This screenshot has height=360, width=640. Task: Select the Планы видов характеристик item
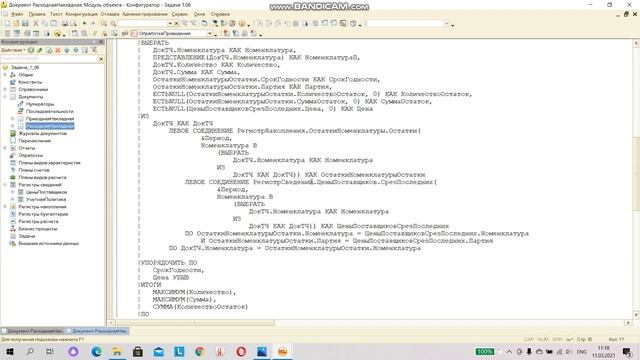[49, 163]
